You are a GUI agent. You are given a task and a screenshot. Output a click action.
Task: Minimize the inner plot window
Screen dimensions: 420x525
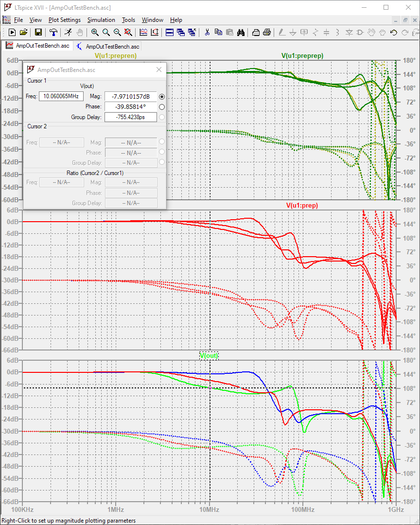[x=396, y=20]
